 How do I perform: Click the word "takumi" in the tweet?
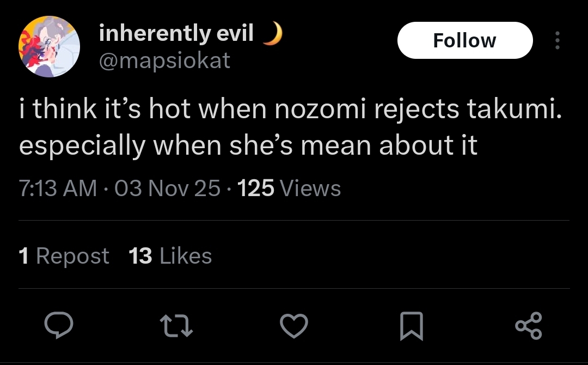tap(510, 110)
